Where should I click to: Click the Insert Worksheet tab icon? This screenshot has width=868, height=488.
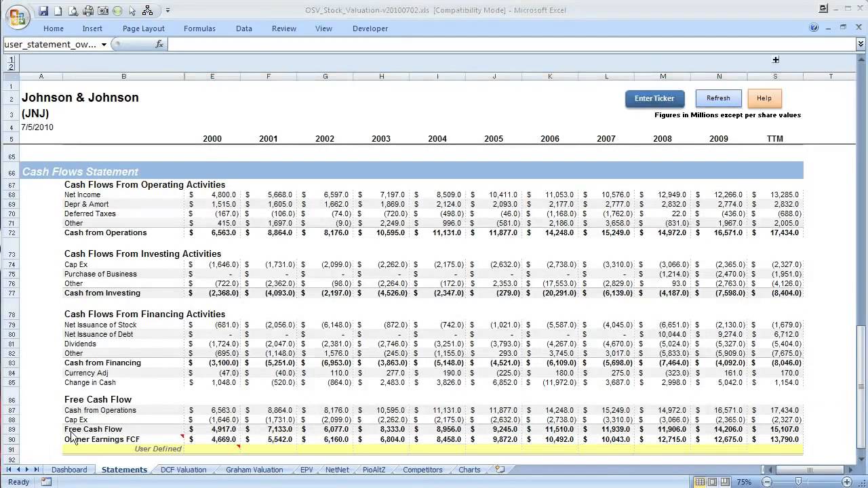(x=500, y=469)
